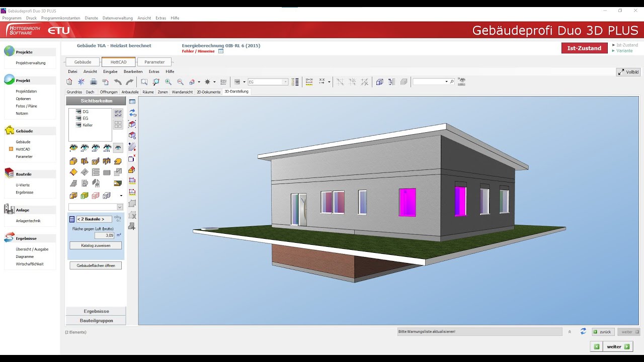Viewport: 644px width, 362px height.
Task: Click the 3D box view icon in toolbar
Action: pyautogui.click(x=379, y=81)
